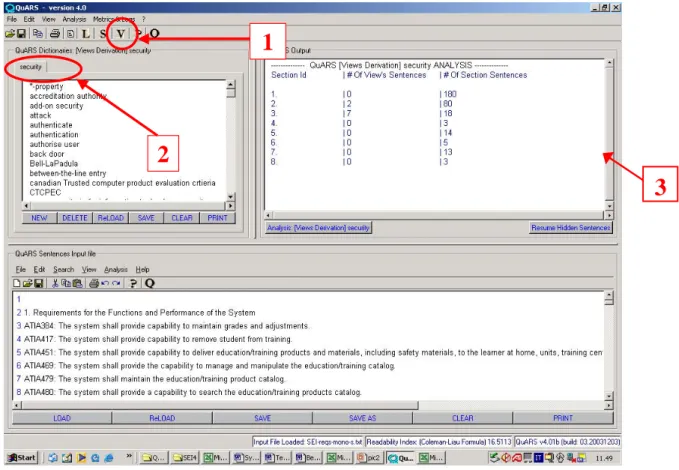Click the copy icon in the top toolbar
Screen dimensions: 679x470
click(38, 33)
